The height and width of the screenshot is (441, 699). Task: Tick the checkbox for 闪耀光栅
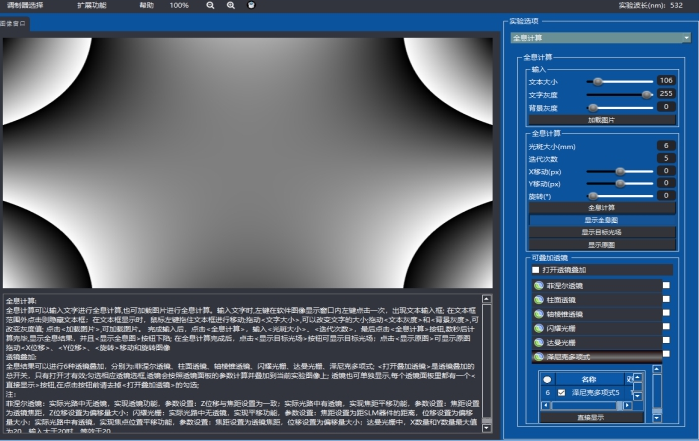click(666, 328)
